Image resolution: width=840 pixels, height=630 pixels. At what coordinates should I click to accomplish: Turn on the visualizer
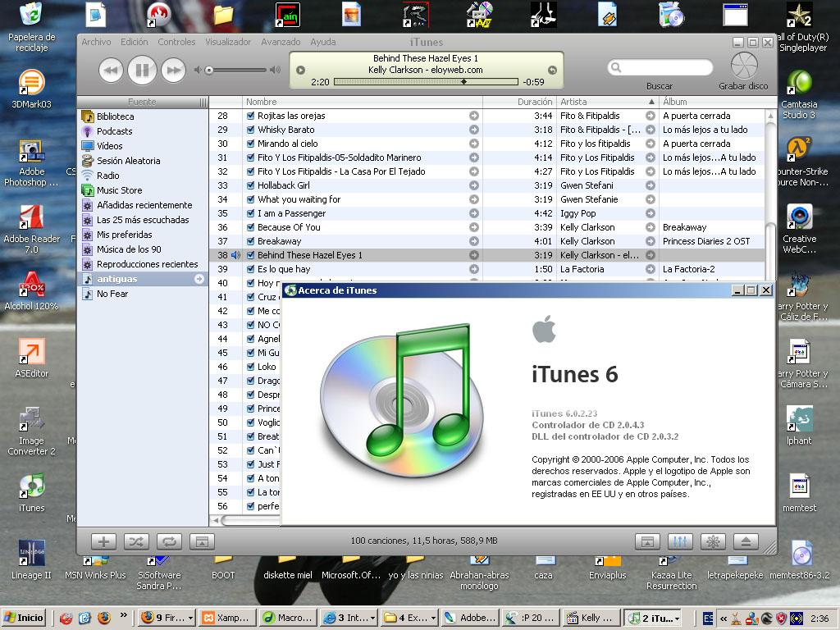pyautogui.click(x=713, y=541)
